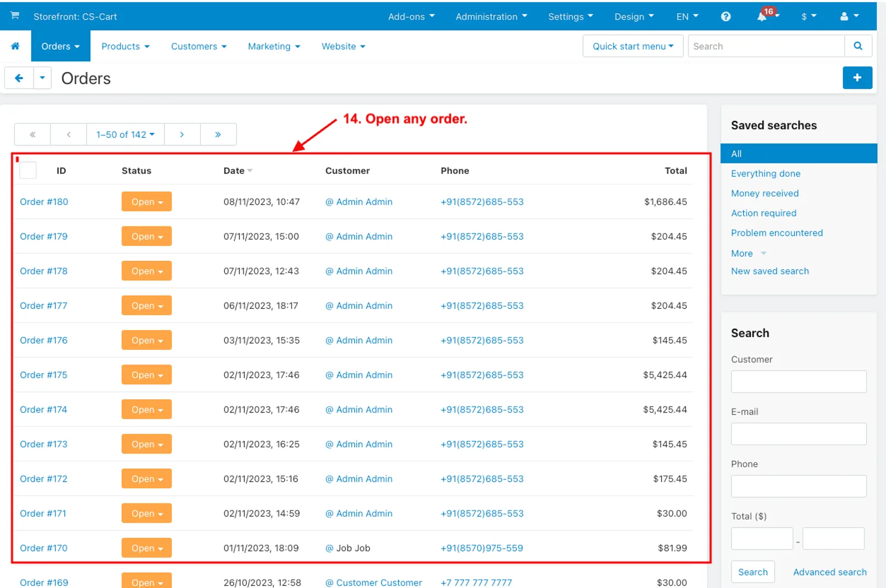
Task: Open the Add-ons menu
Action: coord(411,17)
